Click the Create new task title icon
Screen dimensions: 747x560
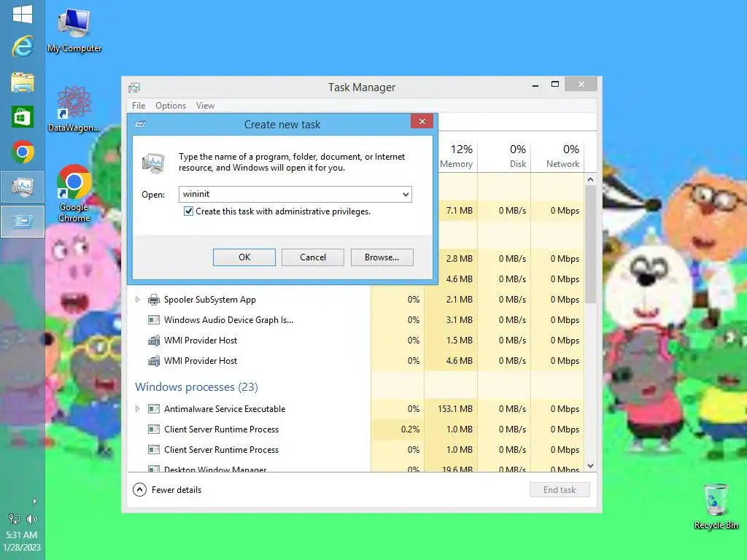(x=140, y=124)
